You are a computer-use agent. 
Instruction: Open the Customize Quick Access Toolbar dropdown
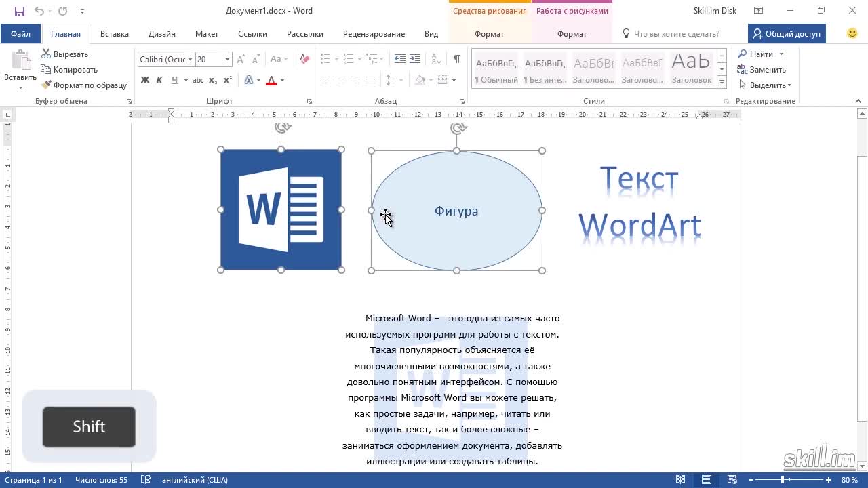82,12
